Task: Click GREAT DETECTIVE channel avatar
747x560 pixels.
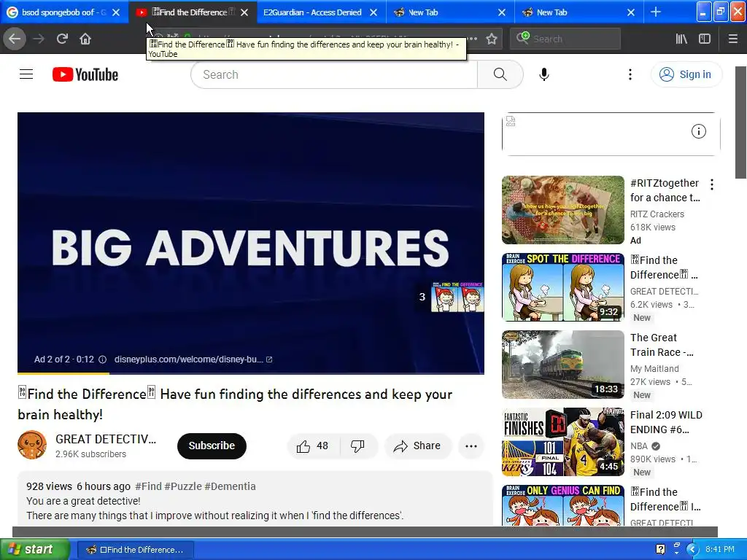Action: click(x=32, y=445)
